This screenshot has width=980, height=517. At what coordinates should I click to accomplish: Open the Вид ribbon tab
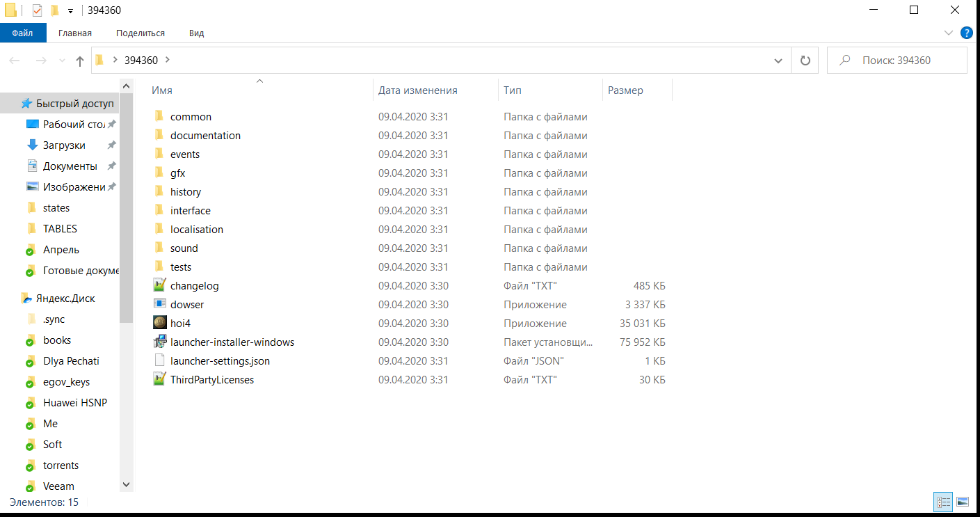[x=196, y=33]
